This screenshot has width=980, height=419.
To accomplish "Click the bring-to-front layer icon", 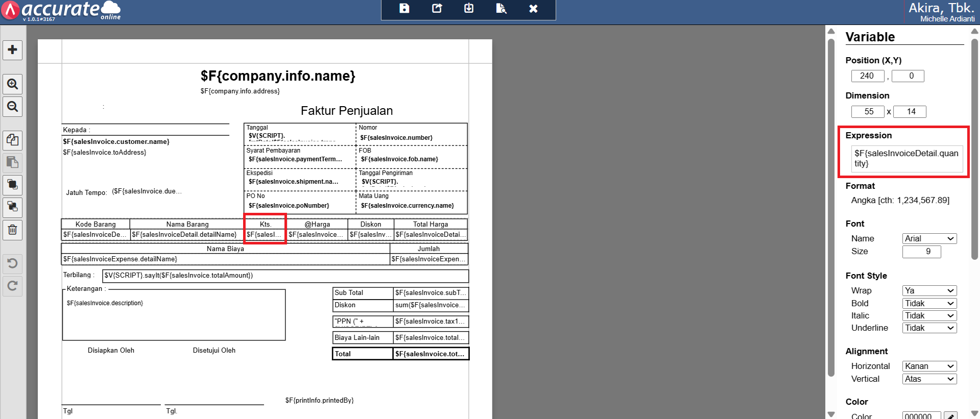I will (13, 185).
